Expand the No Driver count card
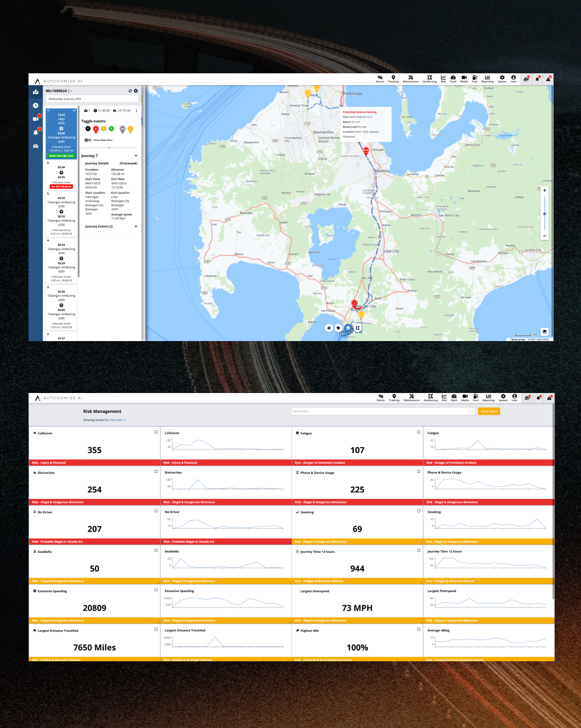The image size is (581, 728). [156, 511]
